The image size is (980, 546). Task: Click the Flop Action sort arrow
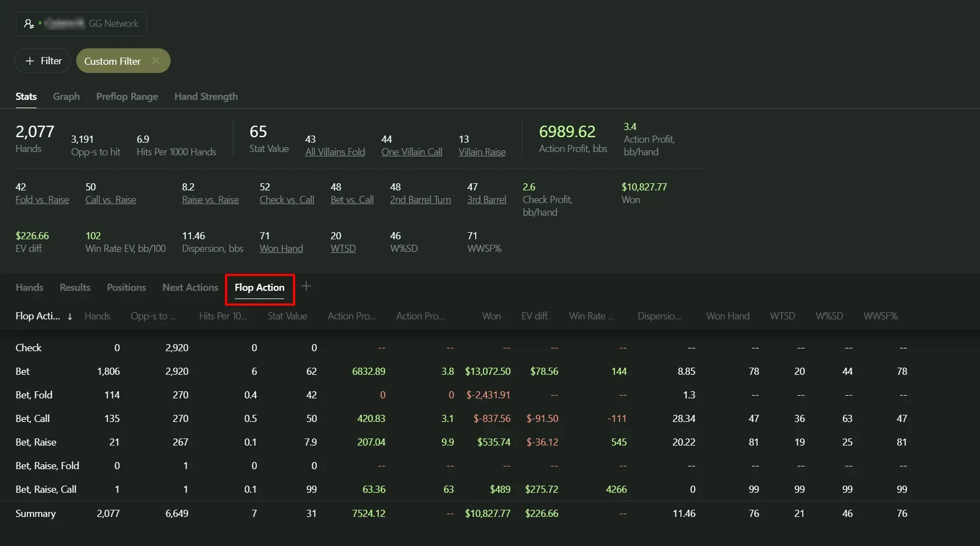click(x=70, y=317)
